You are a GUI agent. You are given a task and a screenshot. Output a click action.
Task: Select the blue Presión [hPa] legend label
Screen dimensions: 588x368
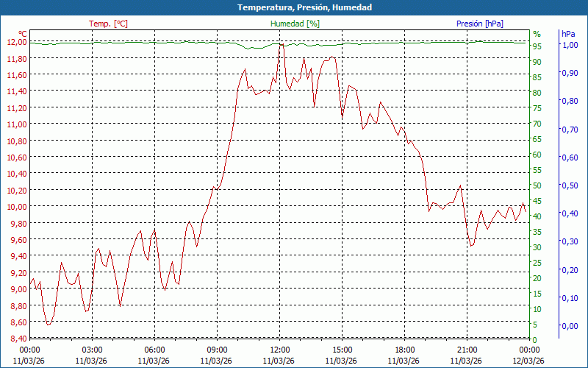click(479, 24)
